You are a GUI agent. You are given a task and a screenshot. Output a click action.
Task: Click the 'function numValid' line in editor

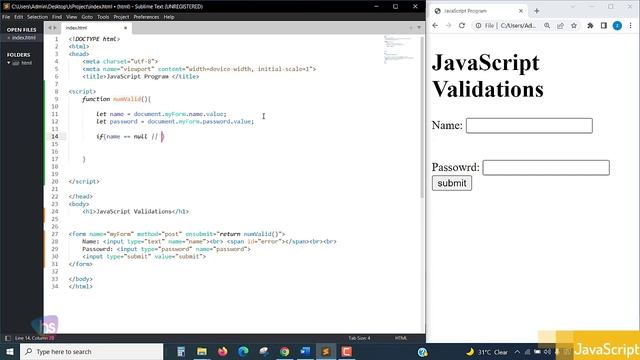click(x=116, y=99)
